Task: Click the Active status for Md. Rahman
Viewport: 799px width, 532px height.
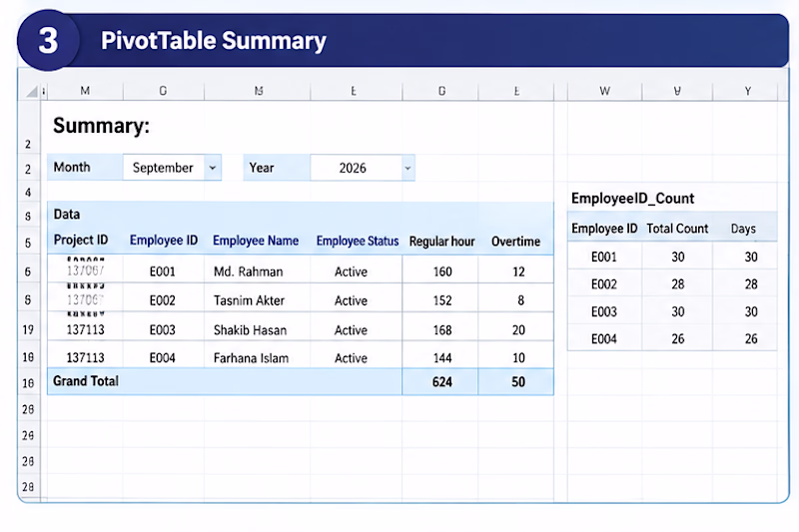Action: pyautogui.click(x=351, y=271)
